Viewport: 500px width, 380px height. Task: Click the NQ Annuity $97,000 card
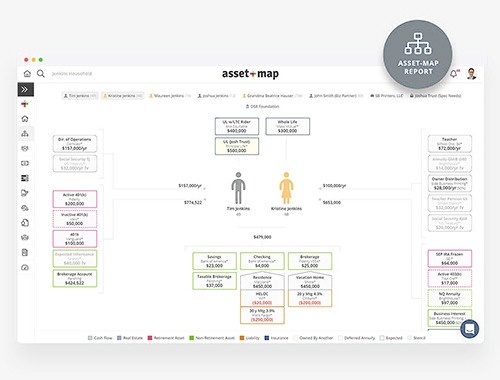(x=450, y=298)
